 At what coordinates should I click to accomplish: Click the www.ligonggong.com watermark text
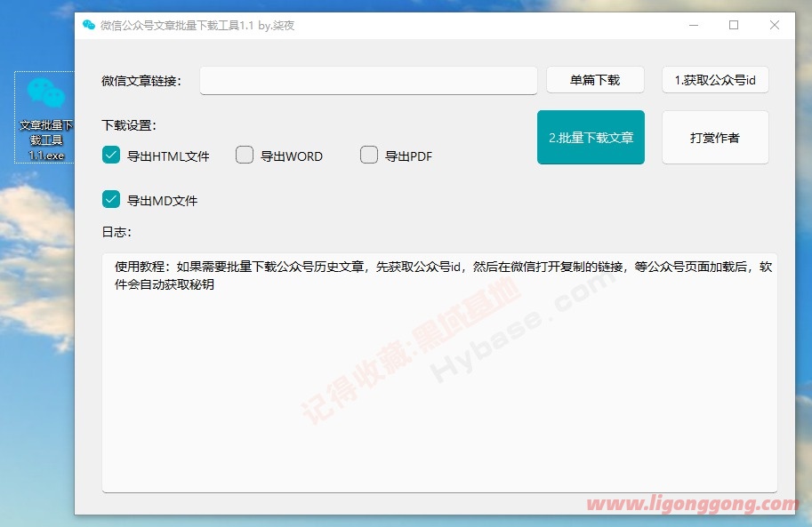(x=695, y=503)
